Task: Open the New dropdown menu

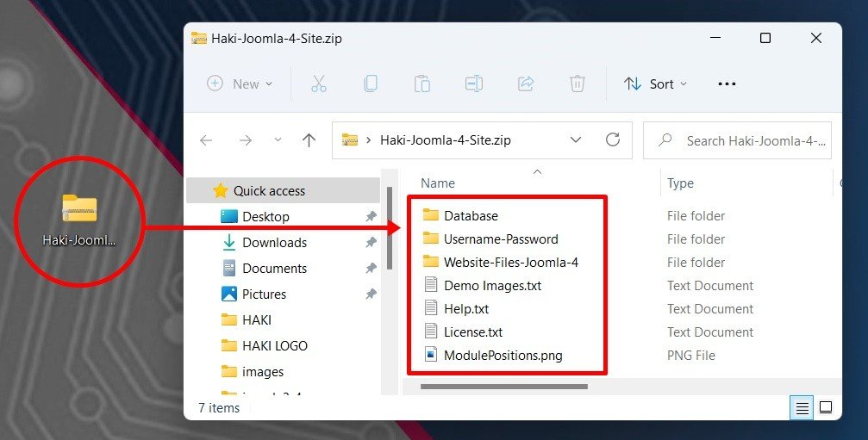Action: tap(240, 84)
